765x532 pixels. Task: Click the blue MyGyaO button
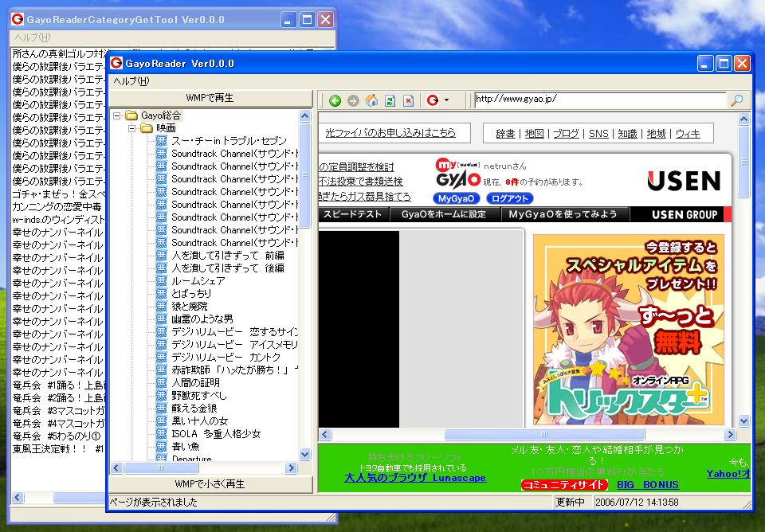(456, 198)
